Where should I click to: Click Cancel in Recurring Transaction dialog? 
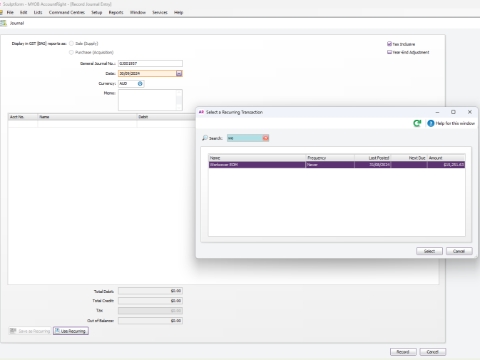(459, 251)
